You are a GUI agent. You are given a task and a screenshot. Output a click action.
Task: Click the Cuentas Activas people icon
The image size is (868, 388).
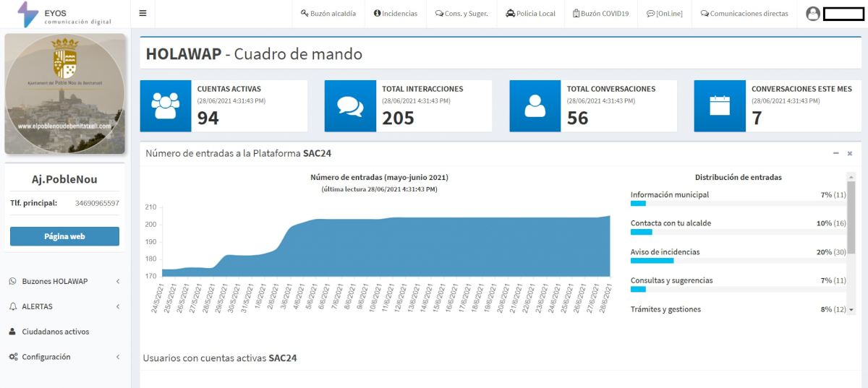[x=166, y=106]
